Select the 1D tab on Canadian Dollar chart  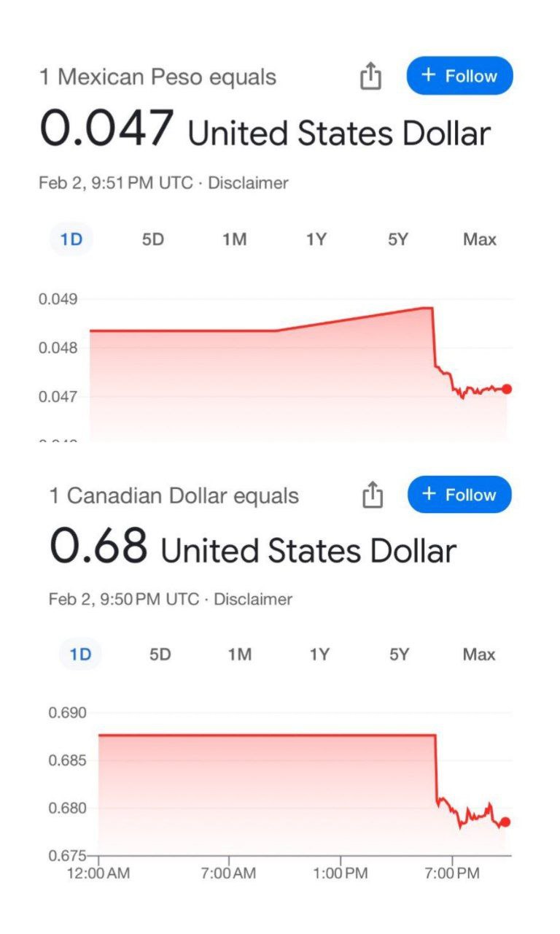[80, 655]
